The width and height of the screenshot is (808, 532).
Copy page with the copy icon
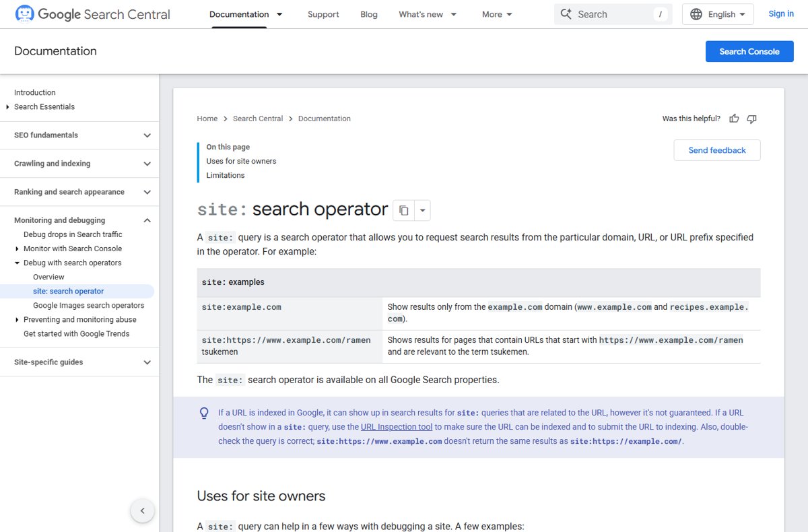click(x=404, y=210)
